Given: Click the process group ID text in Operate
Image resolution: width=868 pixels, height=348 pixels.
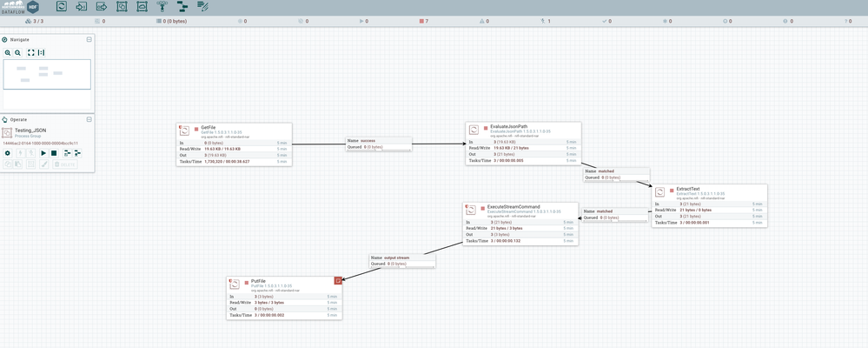Looking at the screenshot, I should 41,143.
